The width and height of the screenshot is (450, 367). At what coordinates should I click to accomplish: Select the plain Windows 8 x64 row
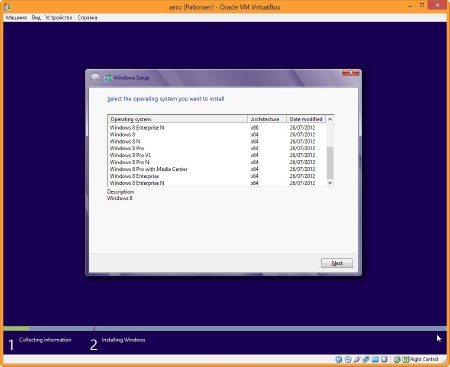tap(217, 135)
